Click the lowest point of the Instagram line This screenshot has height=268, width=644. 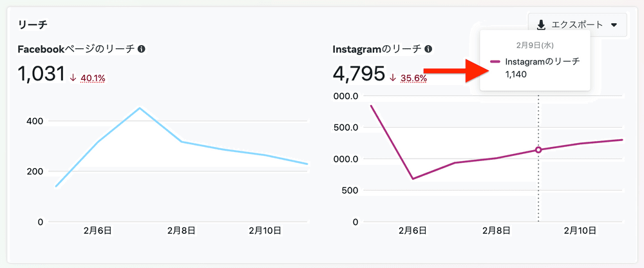coord(412,178)
